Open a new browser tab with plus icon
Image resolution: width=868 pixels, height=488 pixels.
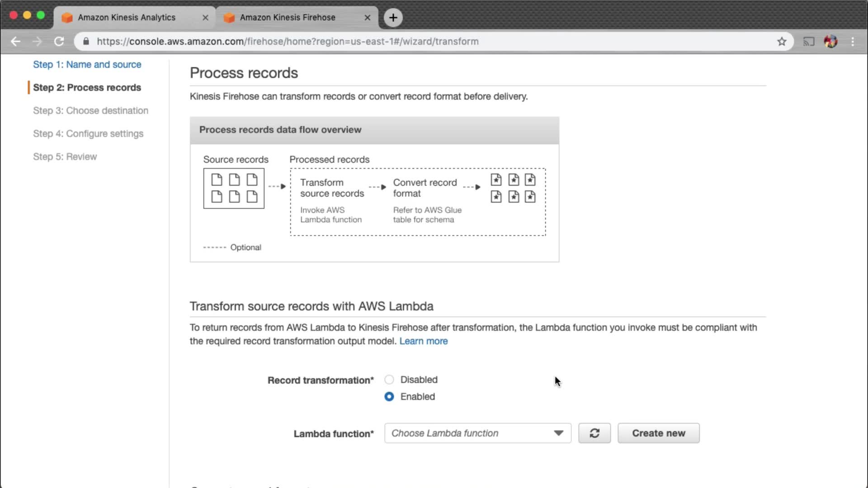pyautogui.click(x=393, y=18)
